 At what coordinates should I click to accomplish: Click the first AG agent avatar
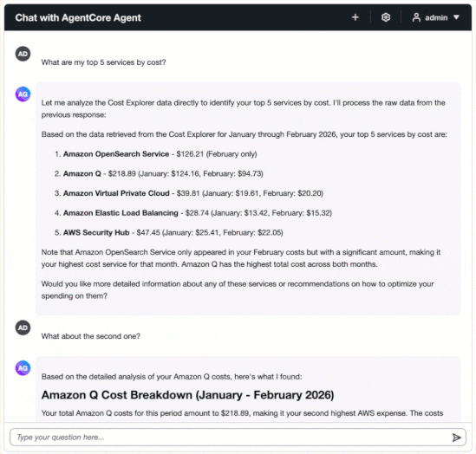coord(23,94)
